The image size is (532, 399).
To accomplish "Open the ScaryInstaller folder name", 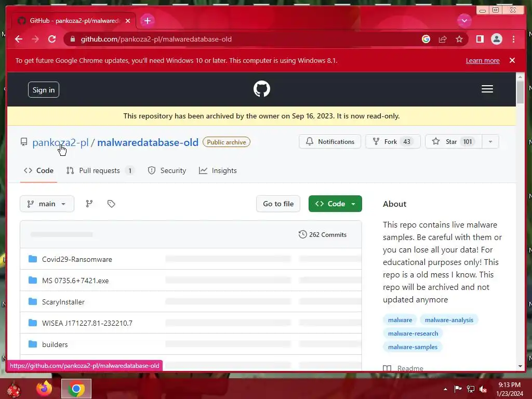I will click(63, 302).
